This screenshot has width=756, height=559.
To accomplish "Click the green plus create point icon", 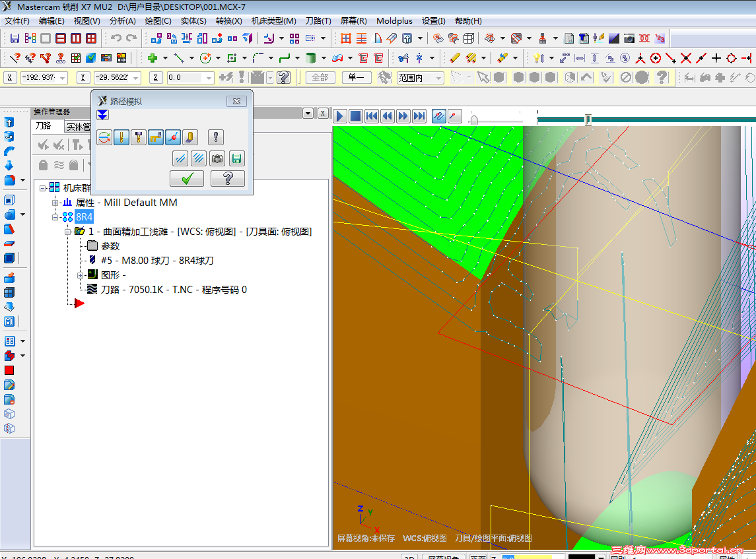I will click(x=153, y=58).
